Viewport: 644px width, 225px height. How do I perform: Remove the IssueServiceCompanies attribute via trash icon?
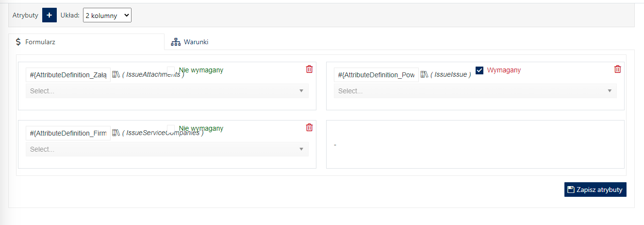pyautogui.click(x=309, y=127)
